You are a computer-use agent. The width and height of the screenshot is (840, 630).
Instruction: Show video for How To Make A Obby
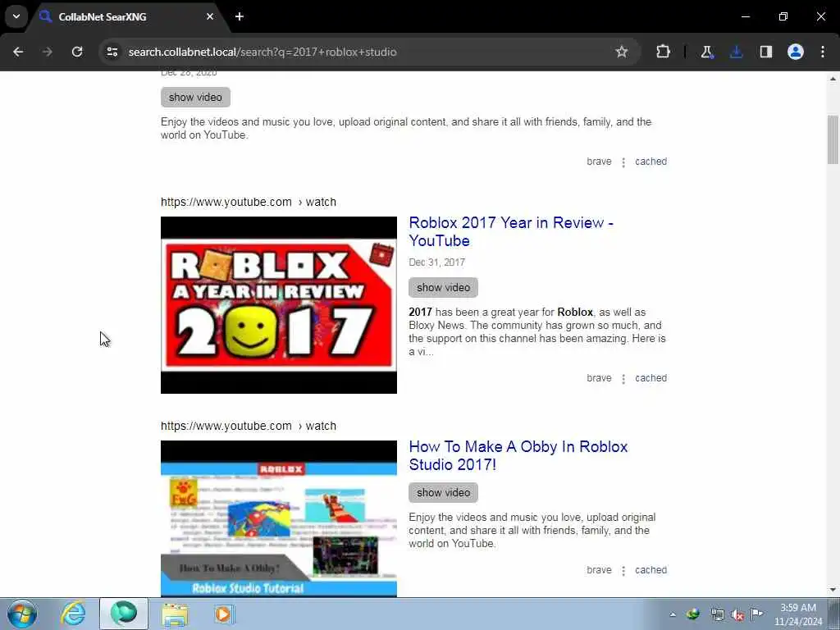click(443, 493)
